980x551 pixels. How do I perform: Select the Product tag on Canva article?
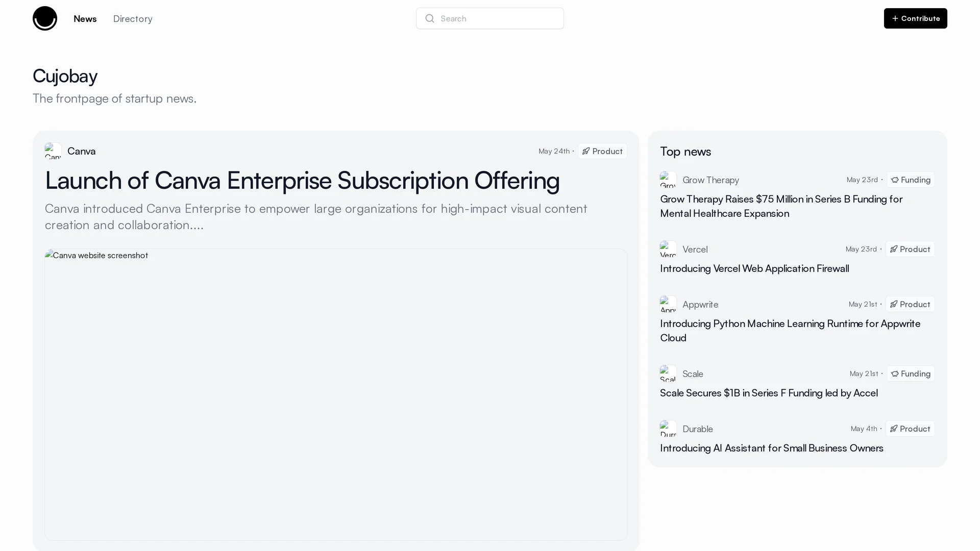tap(602, 151)
